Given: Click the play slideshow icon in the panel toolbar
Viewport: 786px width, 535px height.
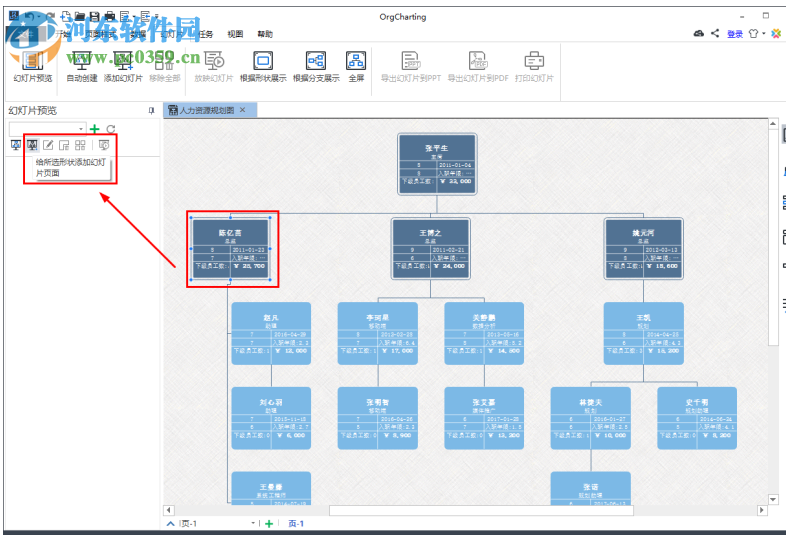Looking at the screenshot, I should coord(104,145).
